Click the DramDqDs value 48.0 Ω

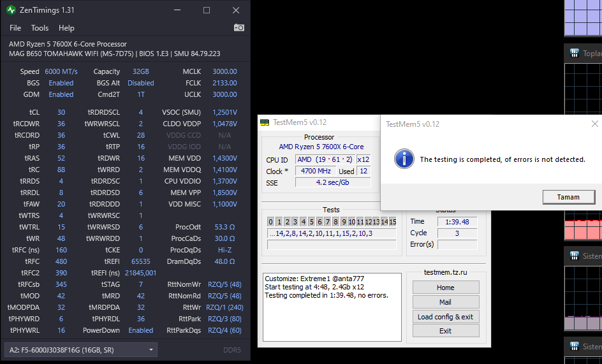click(x=224, y=261)
